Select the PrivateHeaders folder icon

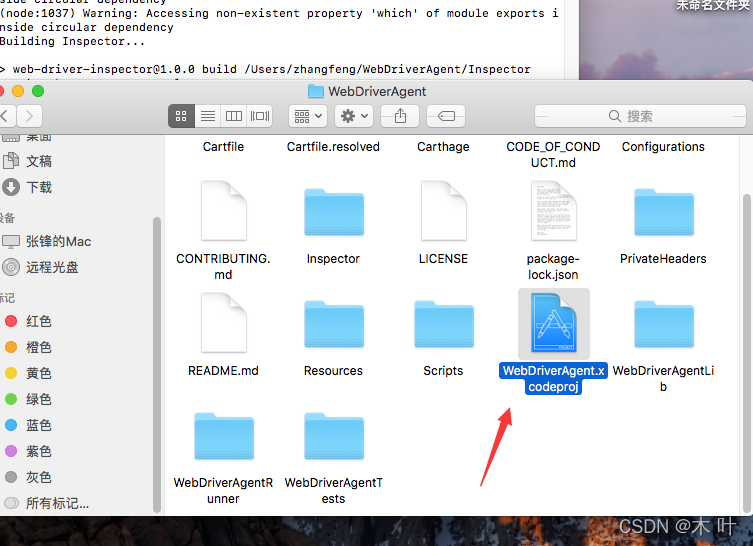664,212
